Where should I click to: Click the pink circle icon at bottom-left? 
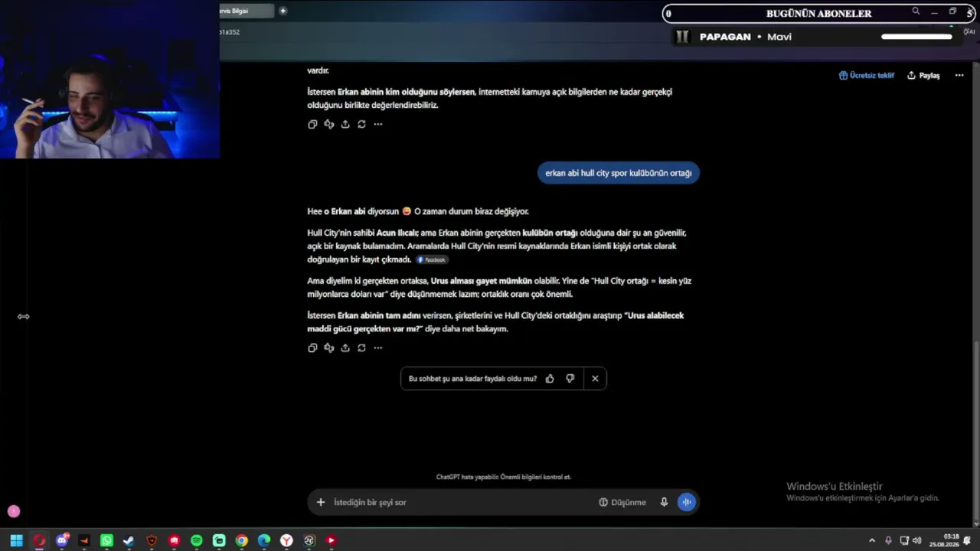[14, 511]
